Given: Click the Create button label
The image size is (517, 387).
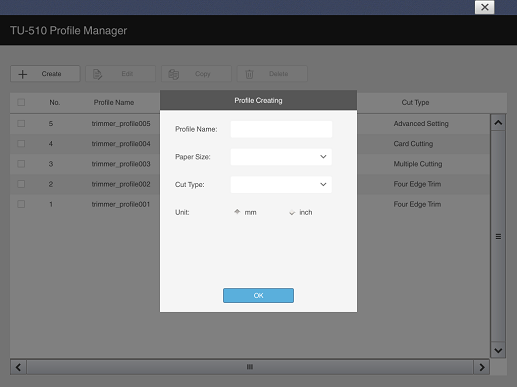Looking at the screenshot, I should [51, 74].
